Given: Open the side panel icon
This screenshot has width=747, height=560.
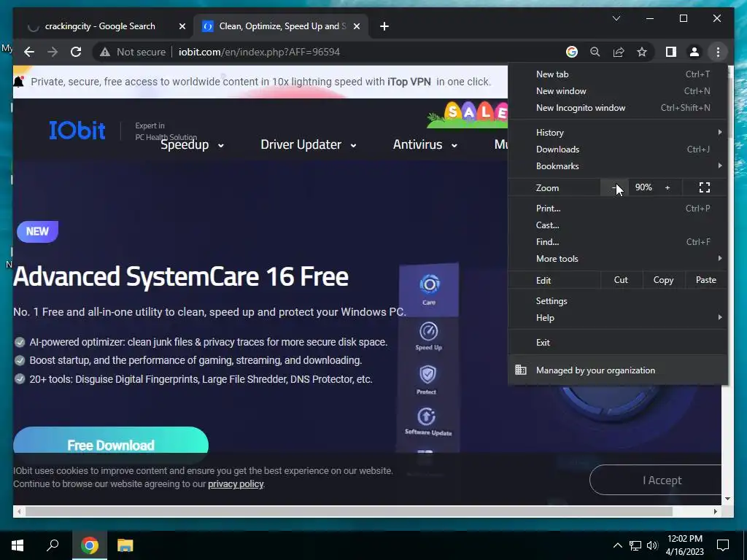Looking at the screenshot, I should (x=671, y=52).
